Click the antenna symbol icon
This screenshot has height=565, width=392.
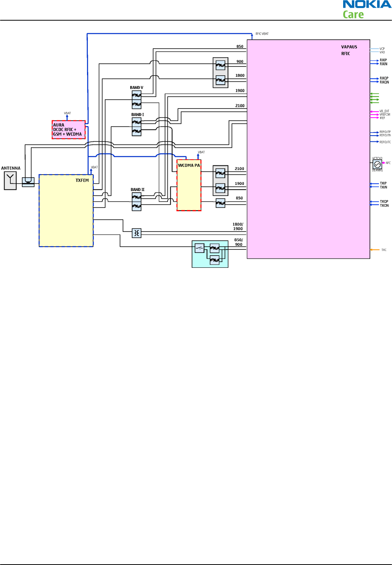10,181
